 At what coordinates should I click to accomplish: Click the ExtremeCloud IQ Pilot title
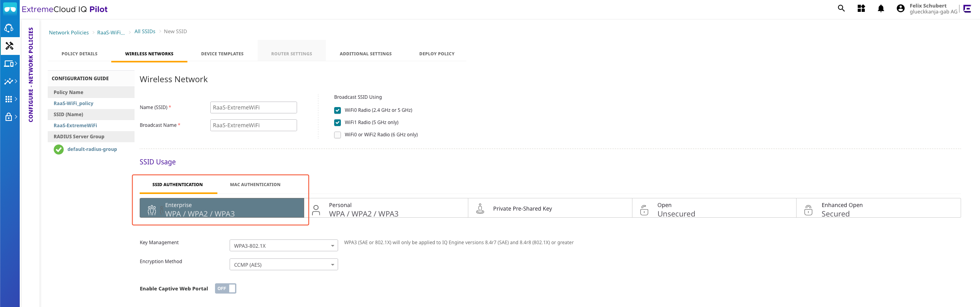click(65, 9)
